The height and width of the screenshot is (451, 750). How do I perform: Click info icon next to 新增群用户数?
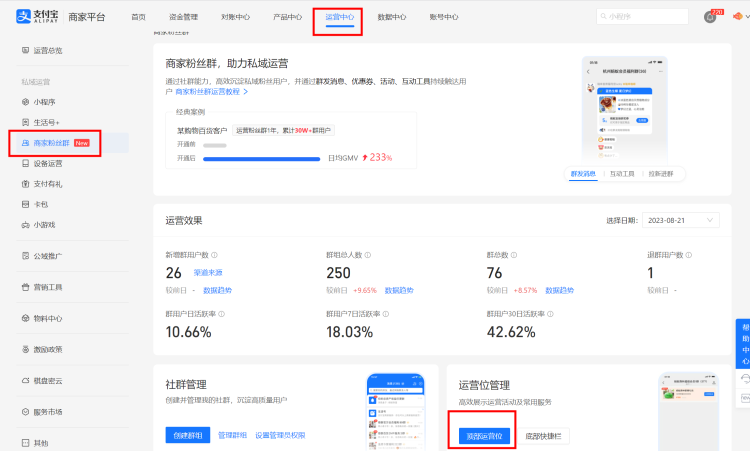pyautogui.click(x=214, y=255)
